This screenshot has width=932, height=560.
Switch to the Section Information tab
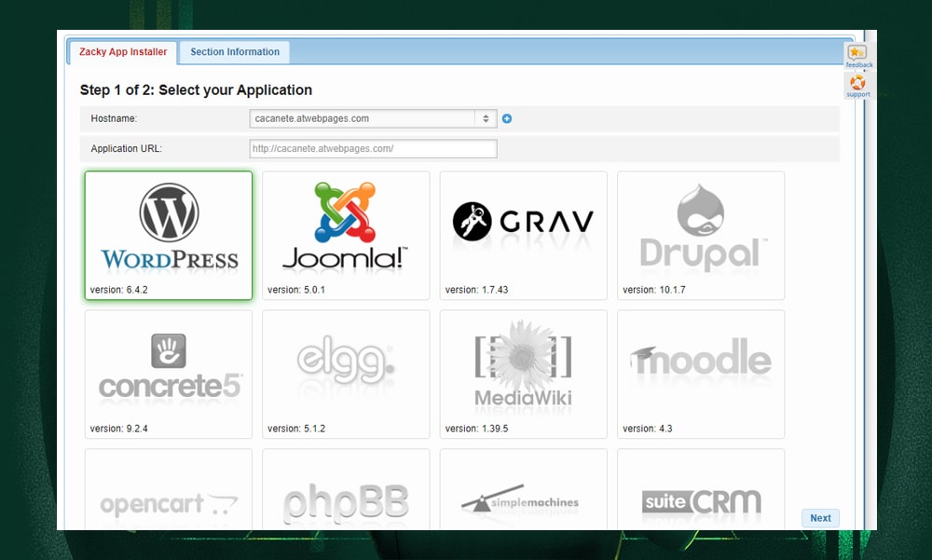234,51
